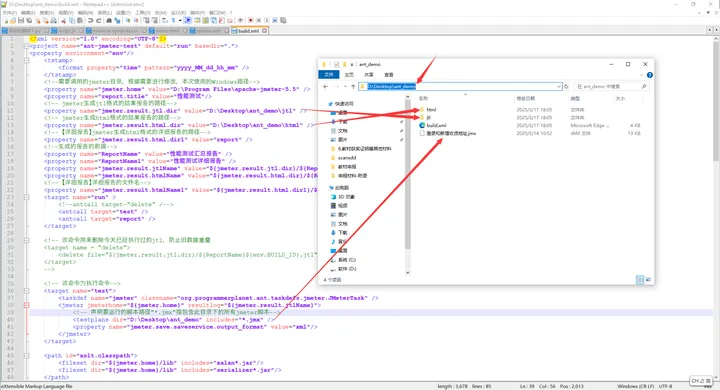Switch Explorer to large icons view
Image resolution: width=720 pixels, height=390 pixels.
click(648, 279)
